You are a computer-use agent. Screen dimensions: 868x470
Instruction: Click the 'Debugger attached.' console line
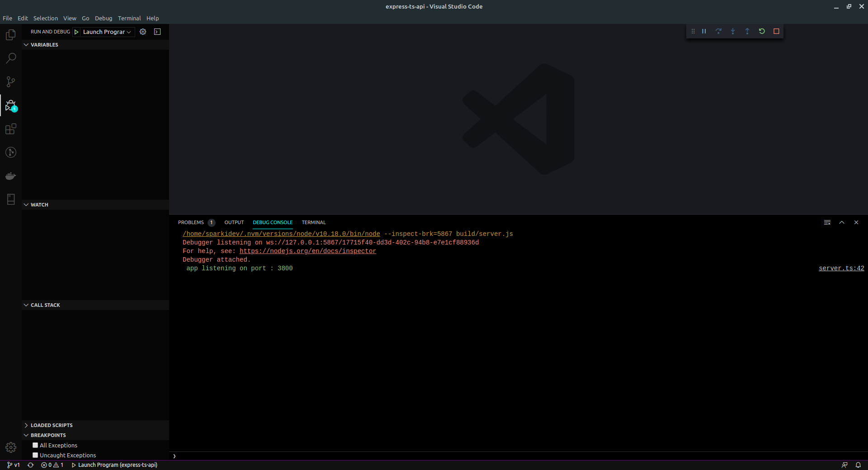(x=217, y=260)
